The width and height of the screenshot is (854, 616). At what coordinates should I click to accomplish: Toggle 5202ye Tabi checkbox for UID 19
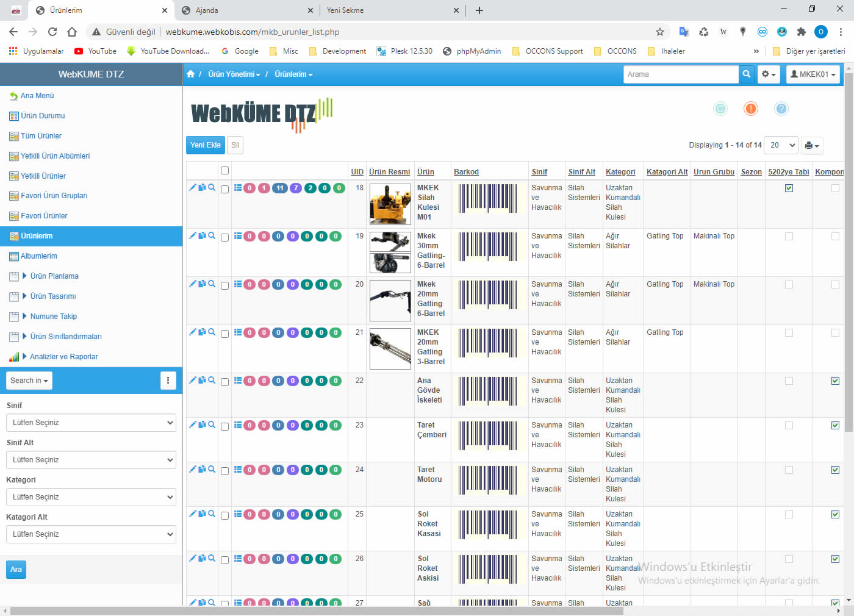click(x=789, y=236)
